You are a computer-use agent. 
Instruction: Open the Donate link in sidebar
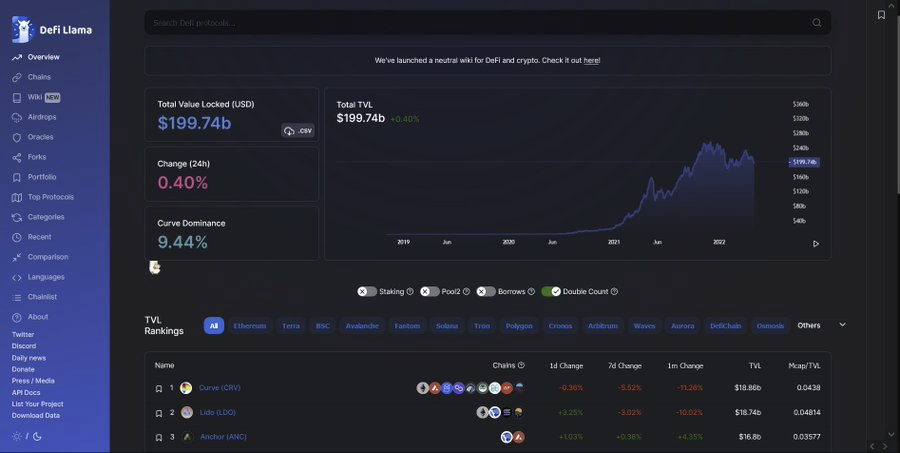23,370
